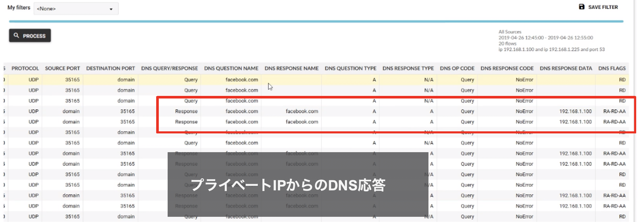
Task: Click the magnifier icon in PROCESS button
Action: tap(16, 35)
